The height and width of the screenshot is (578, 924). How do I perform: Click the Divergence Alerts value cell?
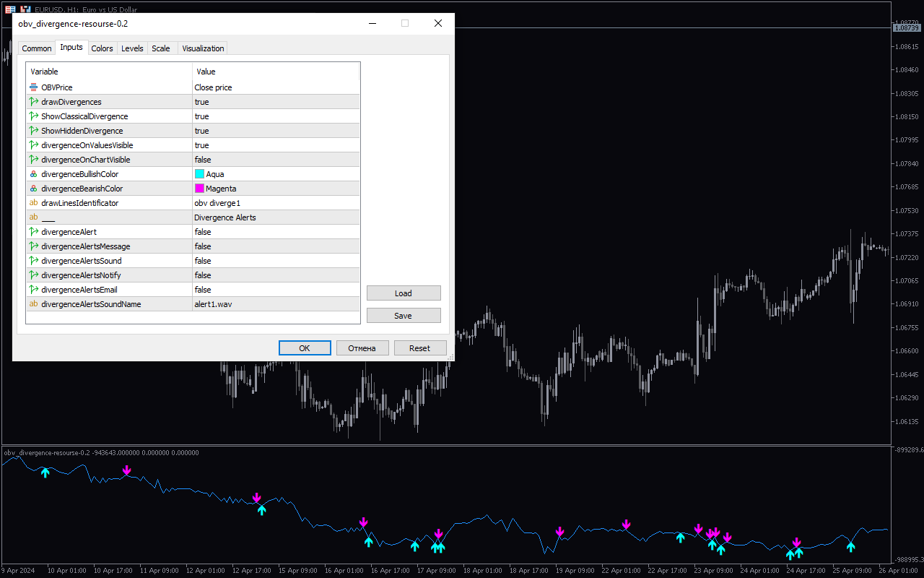click(x=276, y=217)
